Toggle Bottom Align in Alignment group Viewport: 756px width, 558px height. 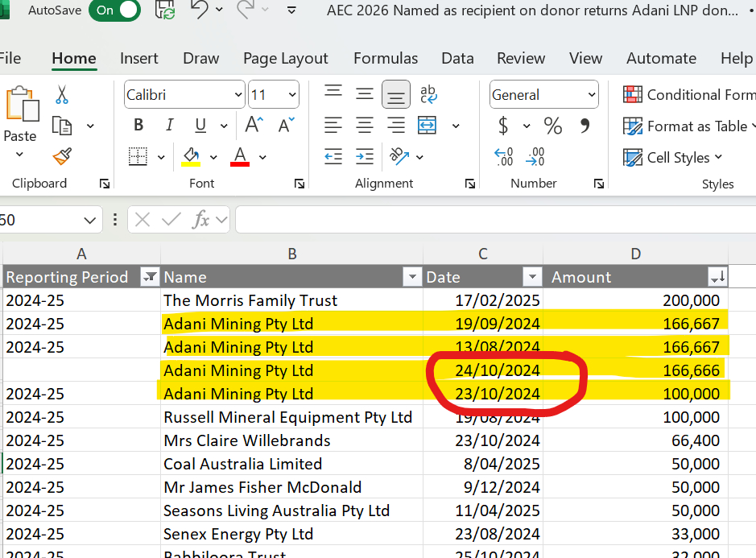[x=395, y=95]
